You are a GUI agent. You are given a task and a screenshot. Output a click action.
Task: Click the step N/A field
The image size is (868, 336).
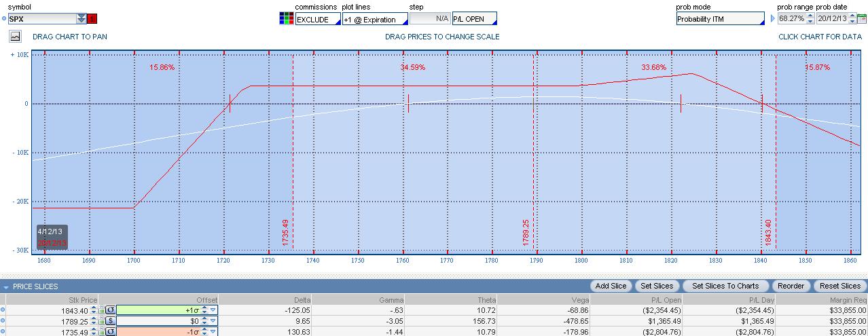click(430, 19)
